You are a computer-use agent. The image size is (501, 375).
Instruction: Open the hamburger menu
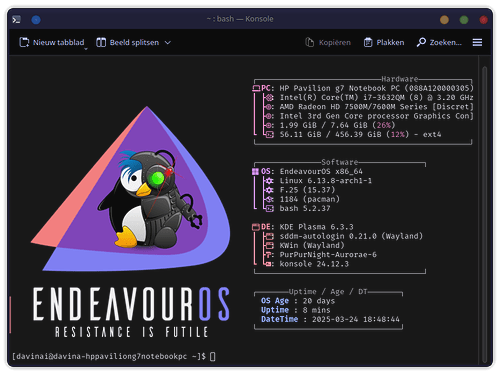(477, 42)
